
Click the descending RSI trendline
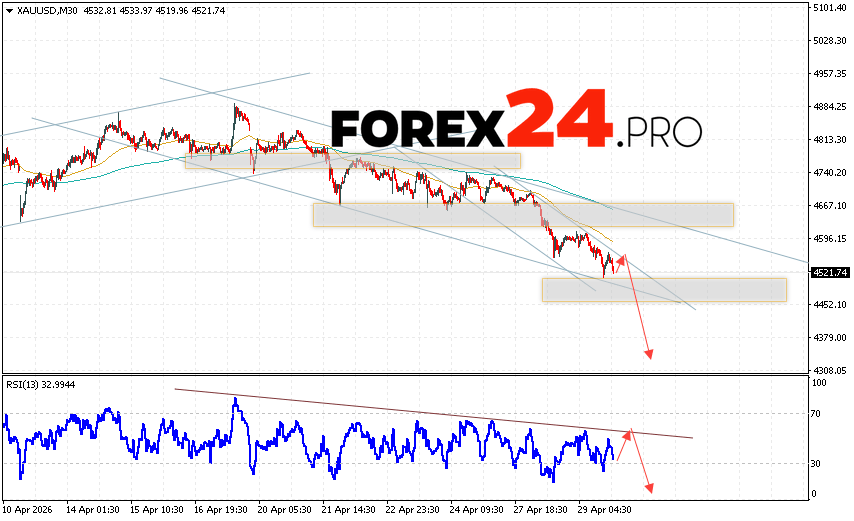(430, 413)
